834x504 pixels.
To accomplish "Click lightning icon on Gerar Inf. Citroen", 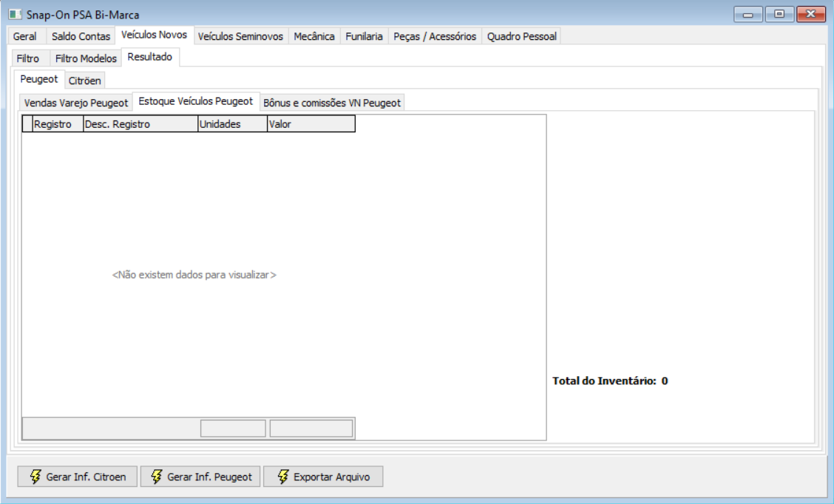I will pos(35,477).
